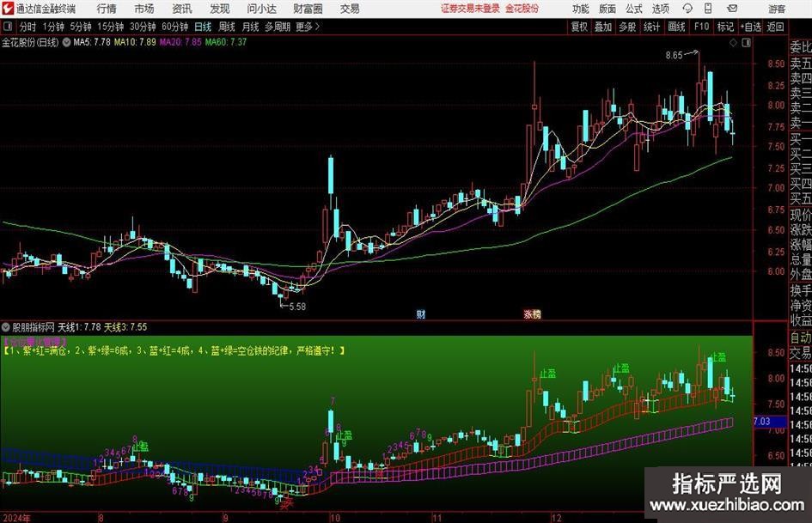Open the 资讯 menu
Viewport: 812px width, 523px height.
pyautogui.click(x=182, y=9)
